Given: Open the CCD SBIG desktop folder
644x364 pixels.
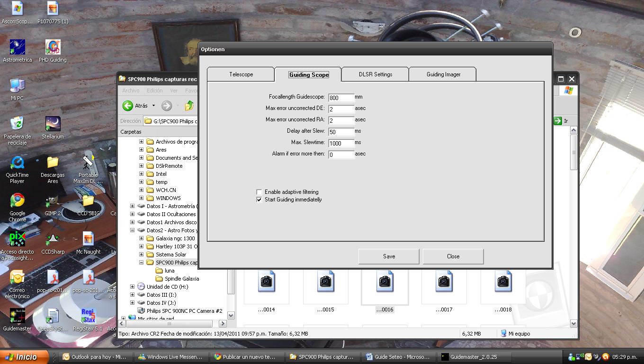Looking at the screenshot, I should (x=88, y=205).
